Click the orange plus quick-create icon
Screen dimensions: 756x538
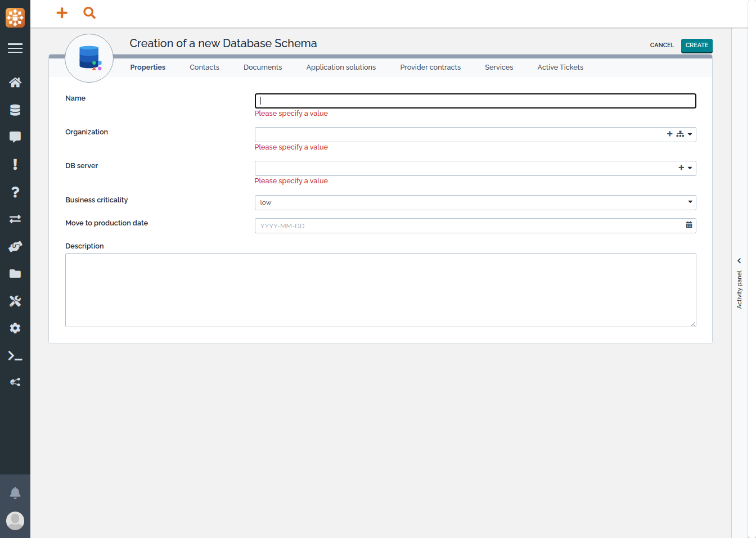[62, 13]
